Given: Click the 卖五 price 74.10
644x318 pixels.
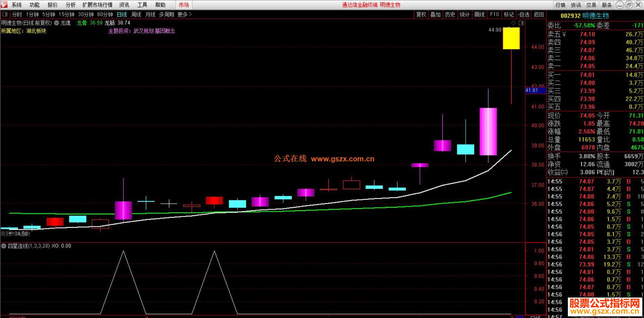Looking at the screenshot, I should tap(587, 34).
